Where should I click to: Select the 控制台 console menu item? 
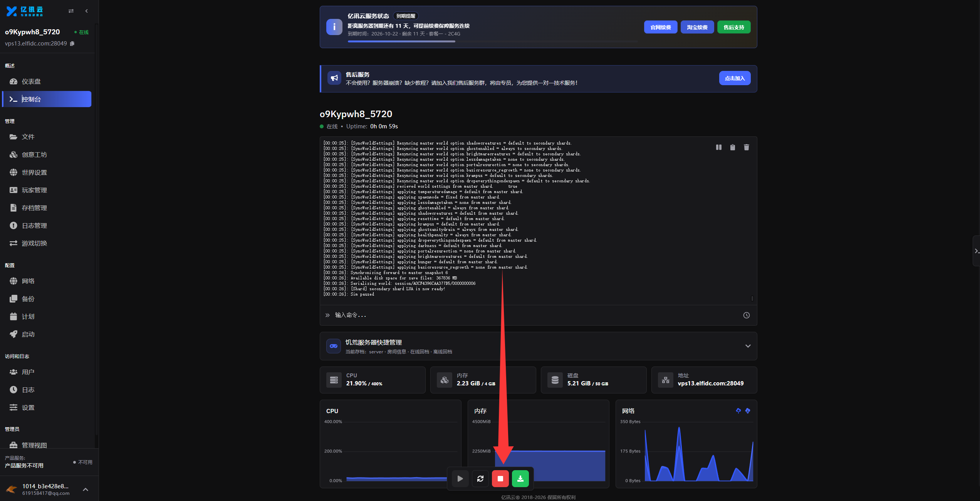pos(47,99)
